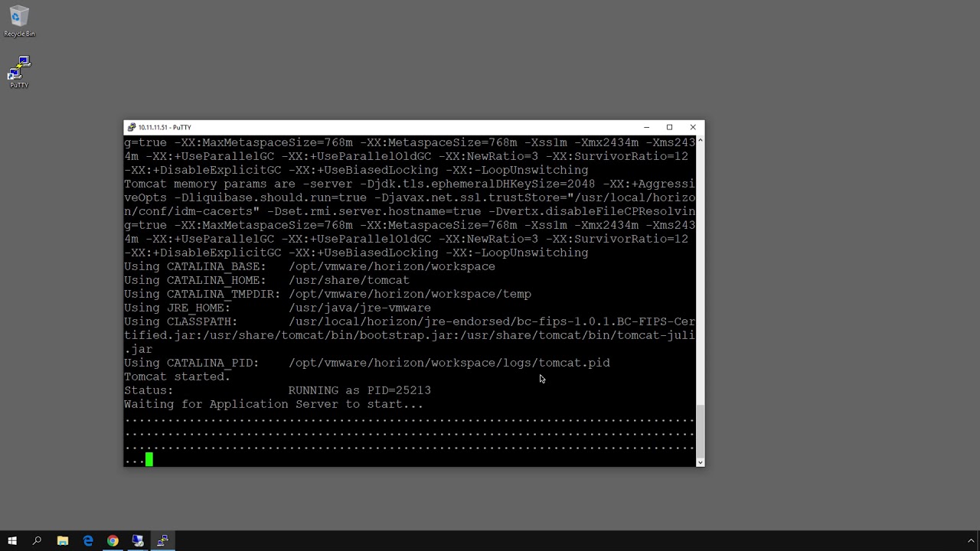Image resolution: width=980 pixels, height=551 pixels.
Task: Click the /usr/java/jre-vmware path text
Action: coord(360,308)
